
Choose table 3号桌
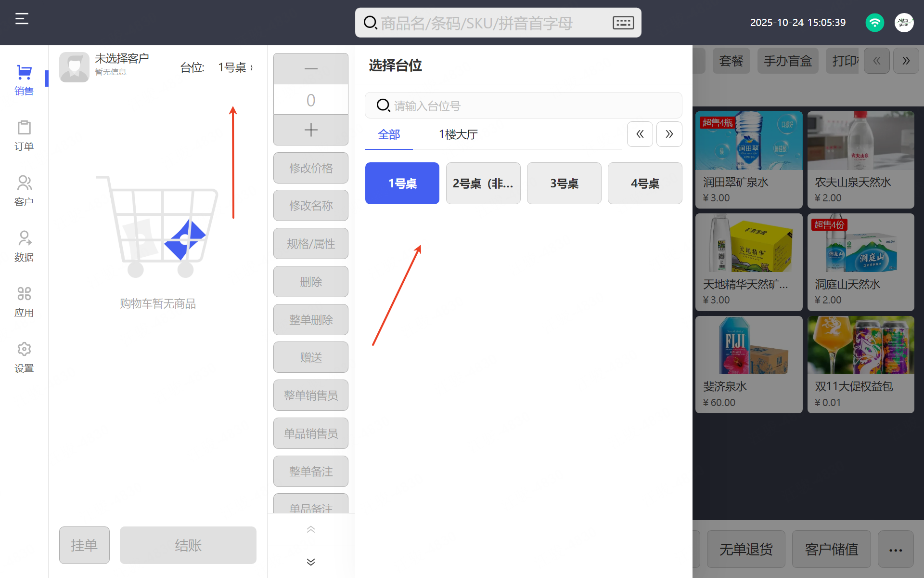pos(564,184)
